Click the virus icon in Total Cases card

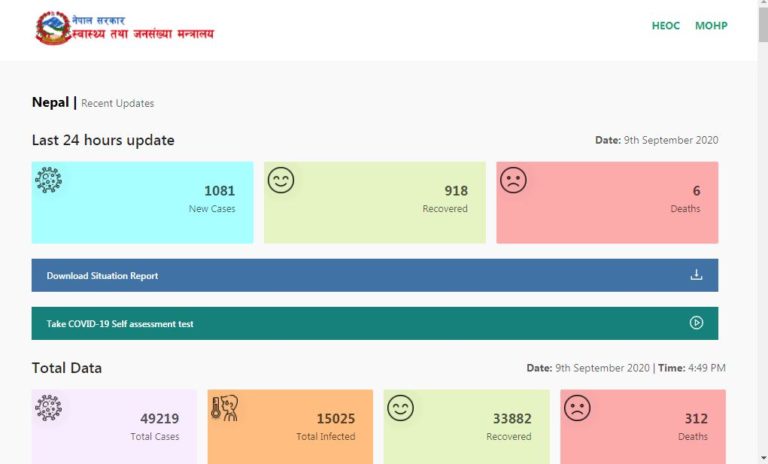tap(48, 408)
